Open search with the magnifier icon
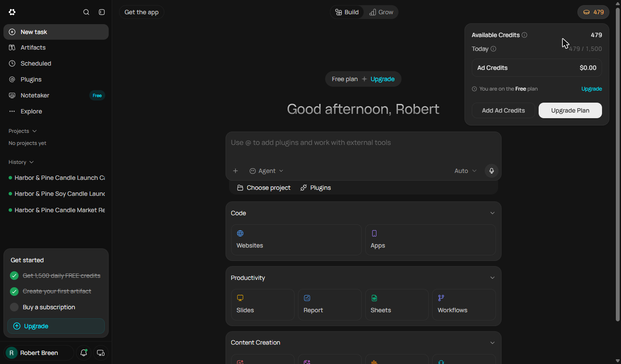This screenshot has height=364, width=621. [x=86, y=12]
